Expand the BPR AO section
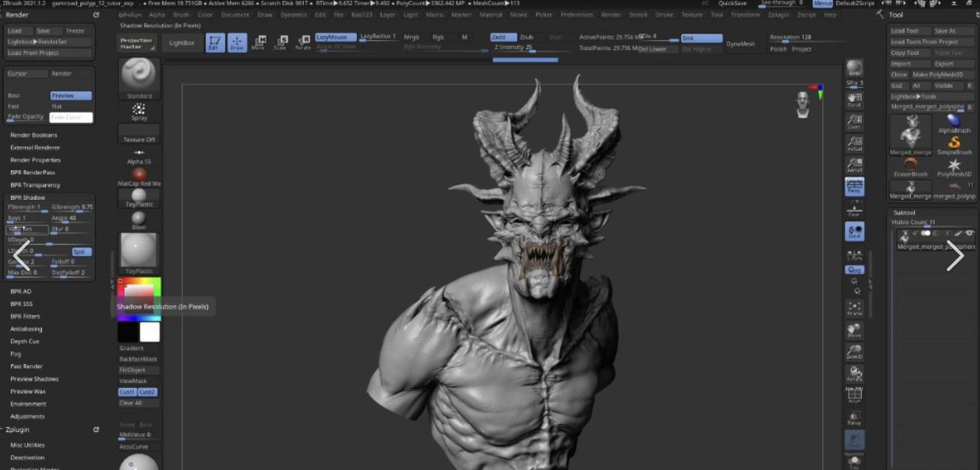Viewport: 980px width, 470px height. point(21,291)
